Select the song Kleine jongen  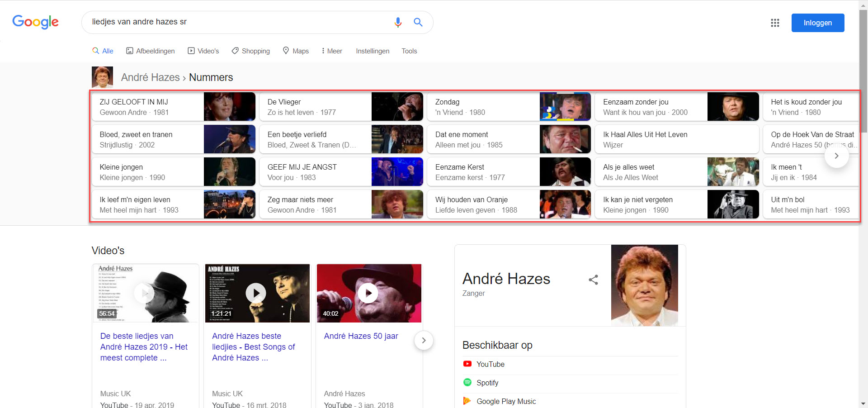[174, 172]
